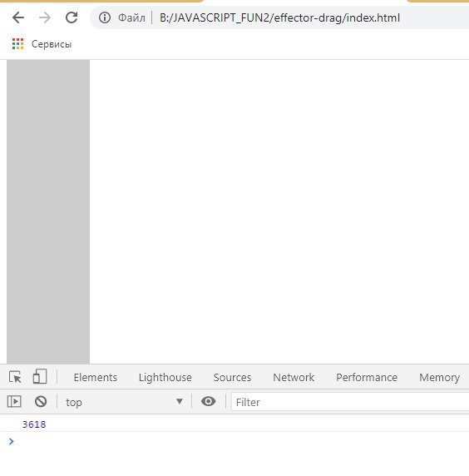The height and width of the screenshot is (476, 469).
Task: Open the Sources tab
Action: pos(232,377)
